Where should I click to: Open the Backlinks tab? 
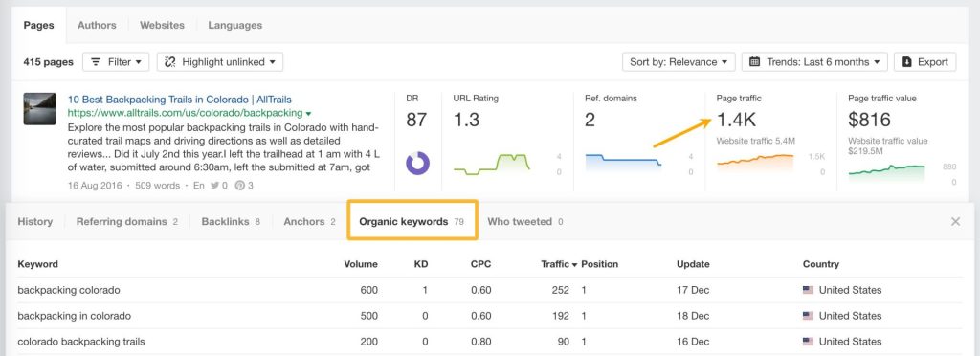(x=231, y=221)
